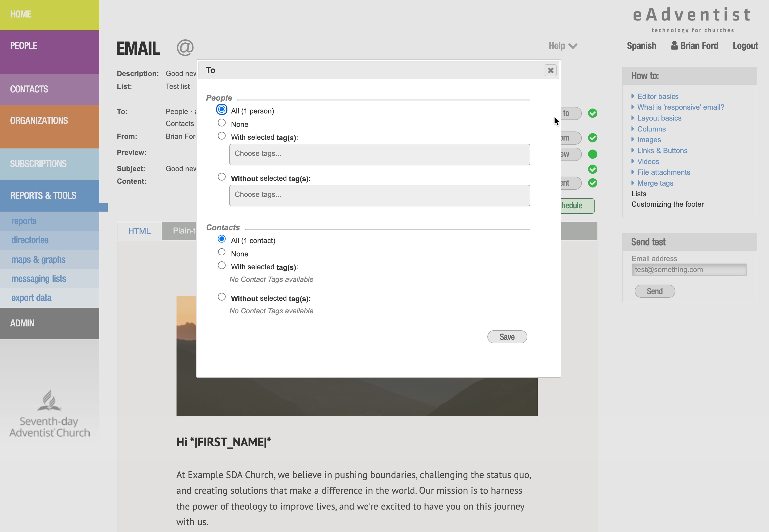Image resolution: width=769 pixels, height=532 pixels.
Task: Open REPORTS & TOOLS menu section
Action: (x=43, y=195)
